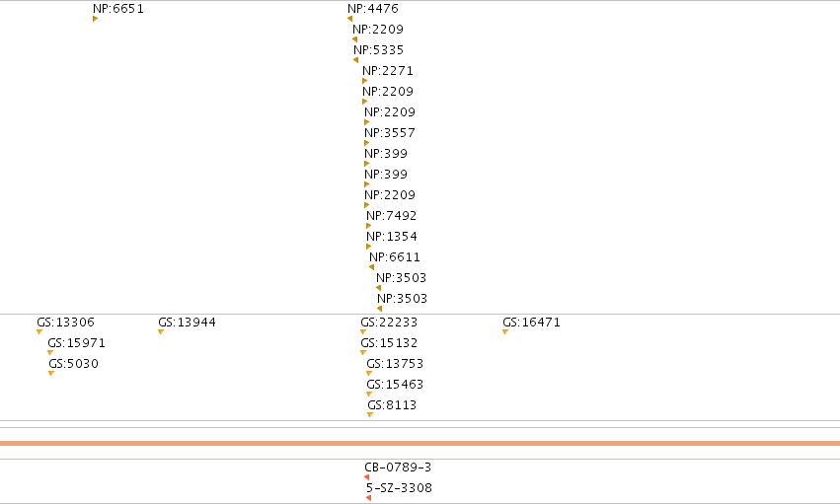Pick the arrow marker under NP:3557
Image resolution: width=840 pixels, height=504 pixels.
[367, 143]
